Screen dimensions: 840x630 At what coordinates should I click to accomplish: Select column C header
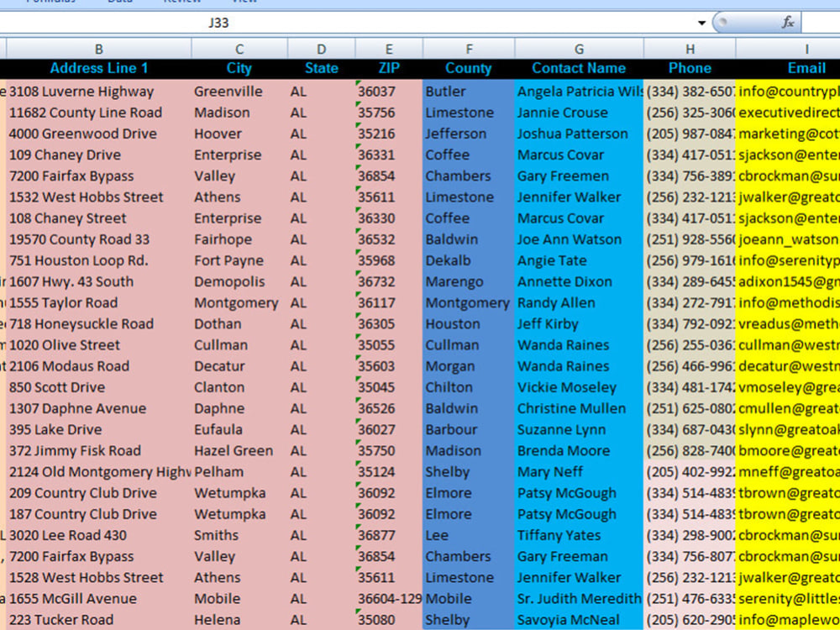click(239, 49)
